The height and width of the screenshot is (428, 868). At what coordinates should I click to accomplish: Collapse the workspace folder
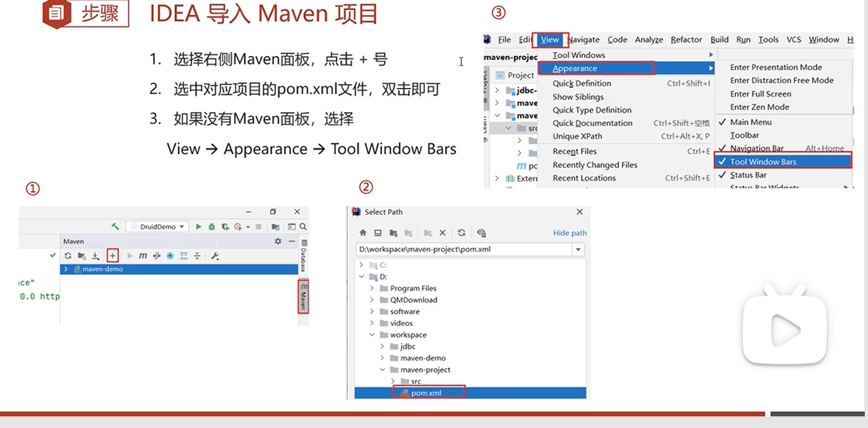pyautogui.click(x=372, y=335)
